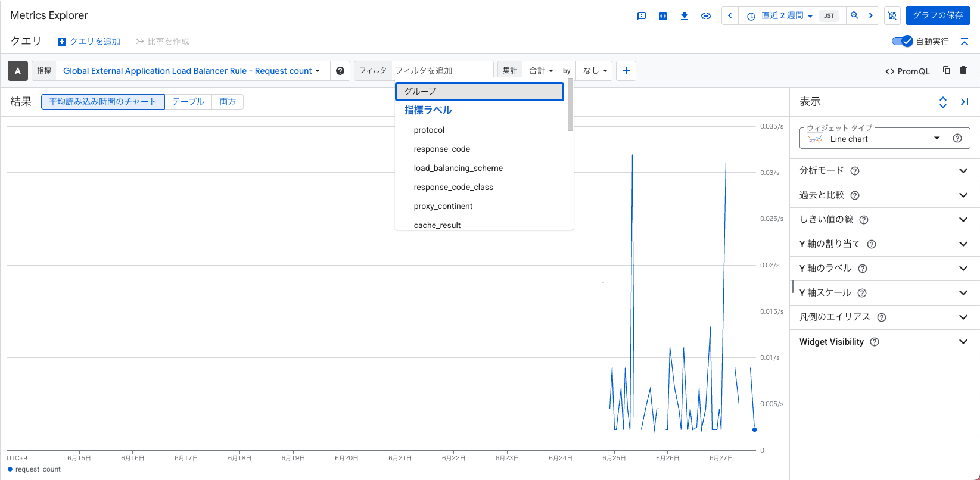Go to the previous time range with the arrow
The height and width of the screenshot is (480, 980).
click(730, 15)
